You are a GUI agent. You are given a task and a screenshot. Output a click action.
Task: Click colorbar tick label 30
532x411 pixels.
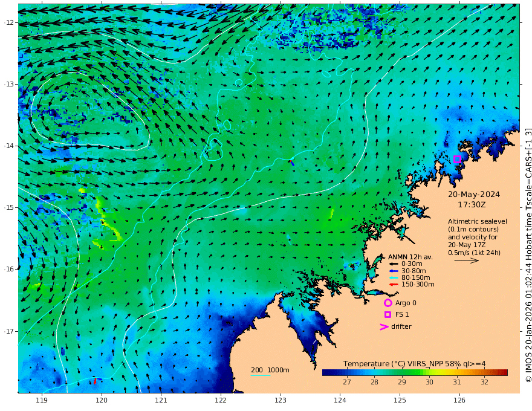tap(429, 382)
